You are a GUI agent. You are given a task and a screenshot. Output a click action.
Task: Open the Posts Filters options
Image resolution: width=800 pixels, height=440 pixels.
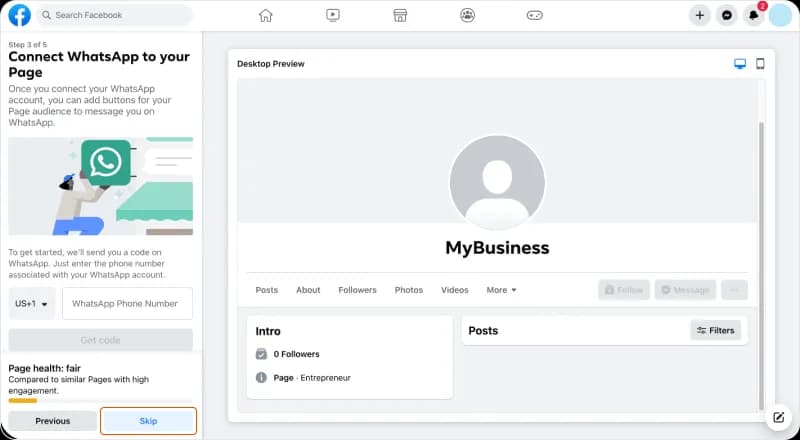715,330
